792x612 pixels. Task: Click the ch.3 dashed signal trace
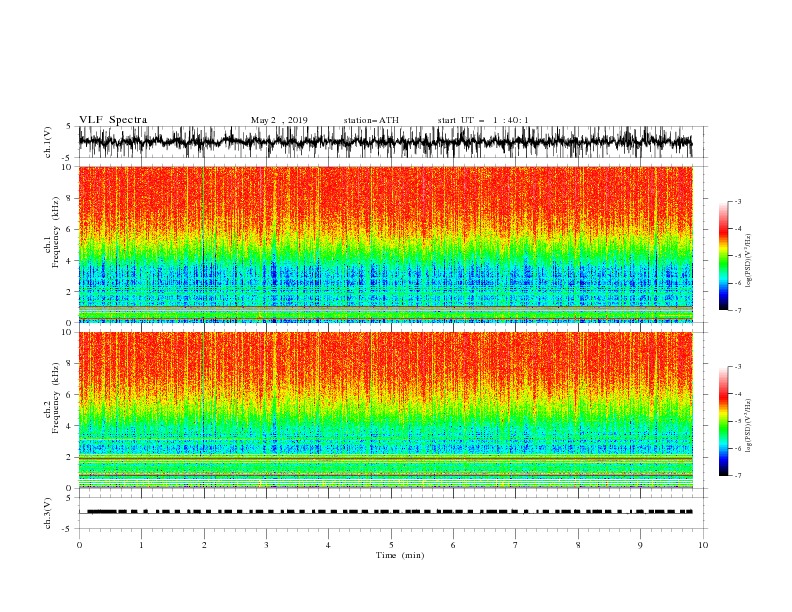tap(389, 512)
